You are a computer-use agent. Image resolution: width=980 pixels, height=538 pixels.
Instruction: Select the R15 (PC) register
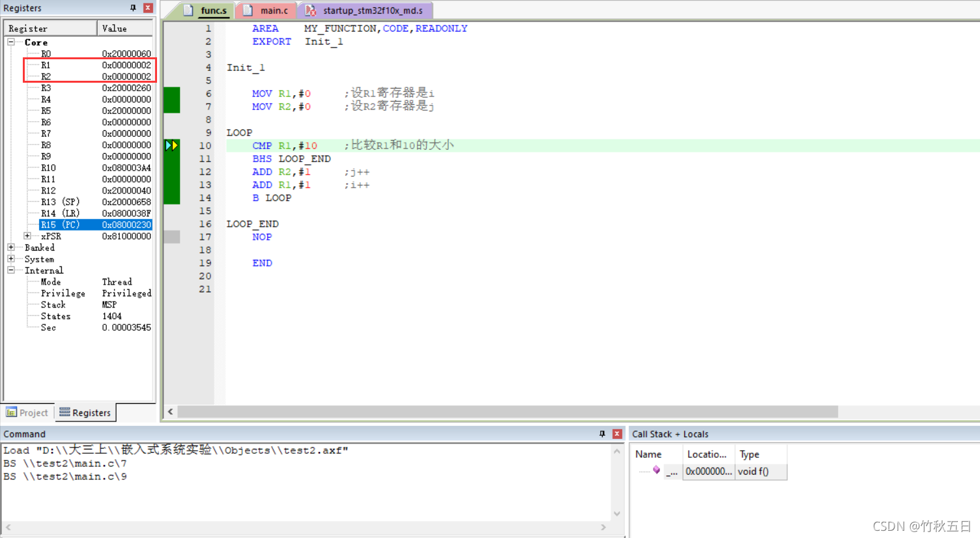click(x=96, y=225)
